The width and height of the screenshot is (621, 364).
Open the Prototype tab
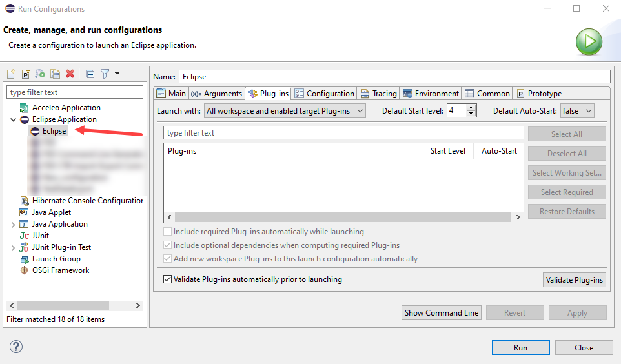click(x=539, y=94)
